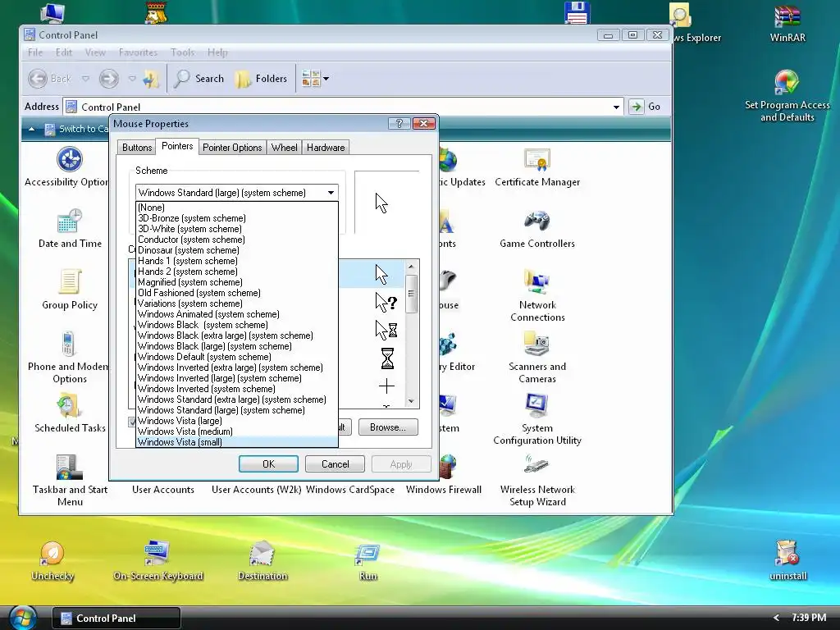Open the Destination desktop shortcut

click(x=262, y=560)
